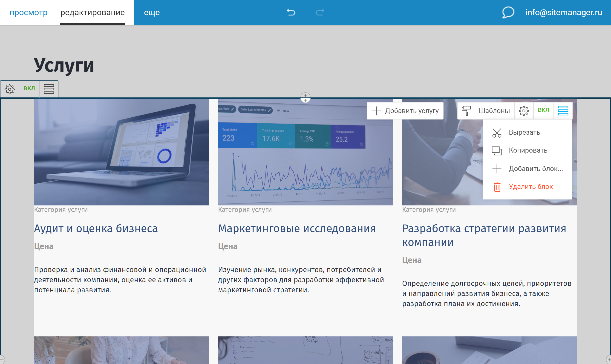Undo the last change
The width and height of the screenshot is (611, 364).
(291, 12)
